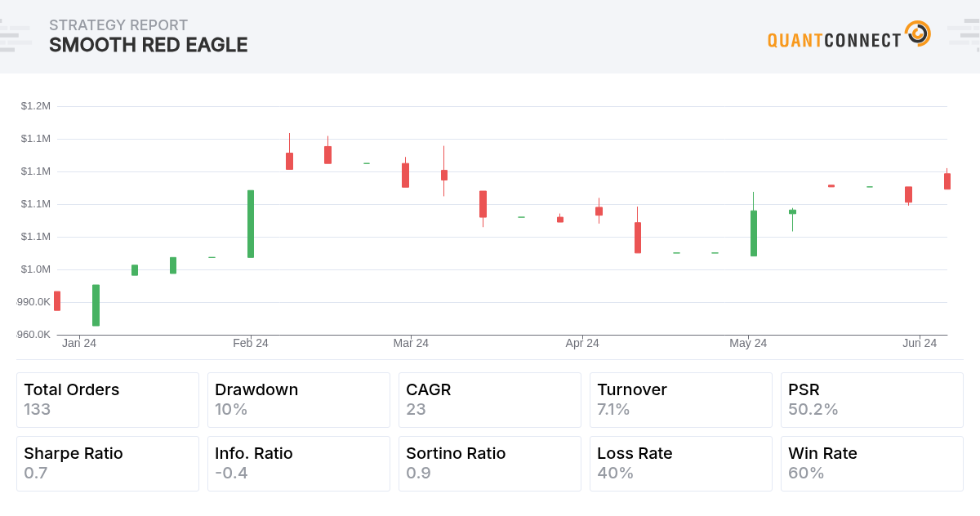Open the Total Orders stat card
This screenshot has width=980, height=516.
(108, 400)
